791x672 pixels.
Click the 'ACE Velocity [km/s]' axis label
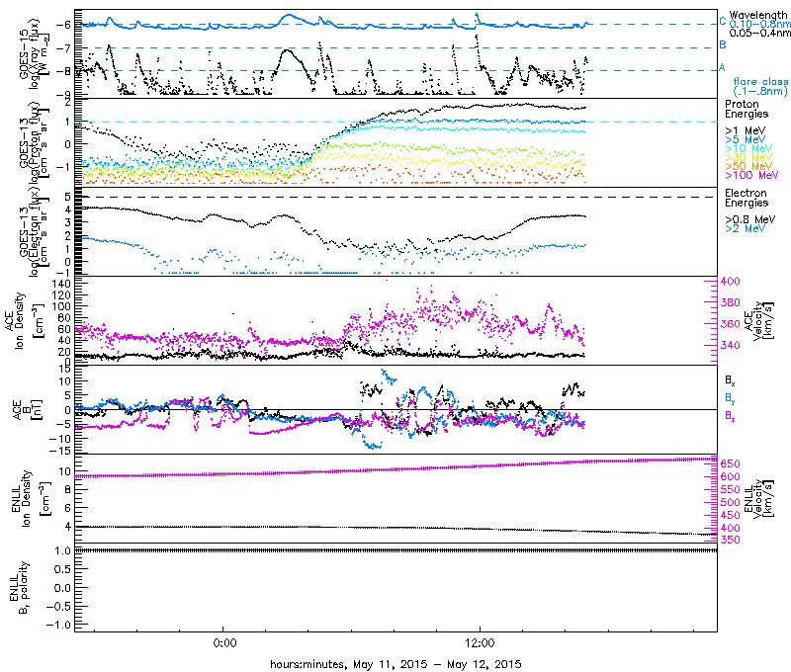pyautogui.click(x=757, y=320)
